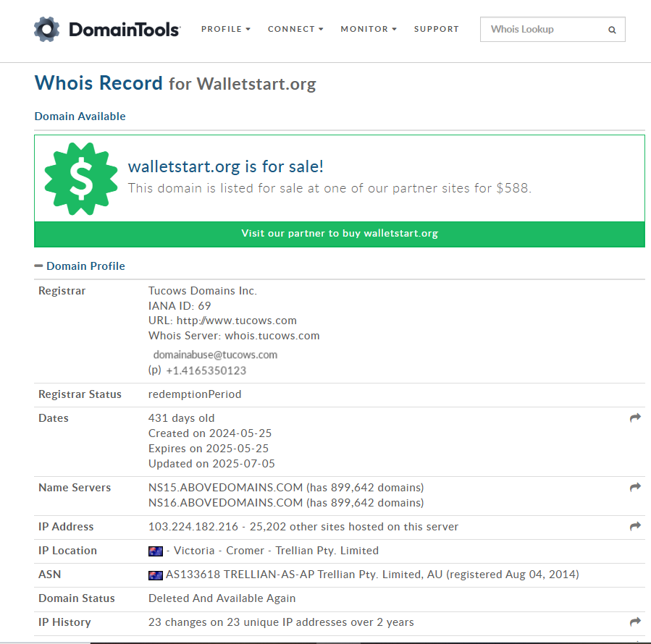Go to the Support page
Screen dimensions: 651x644
point(437,29)
